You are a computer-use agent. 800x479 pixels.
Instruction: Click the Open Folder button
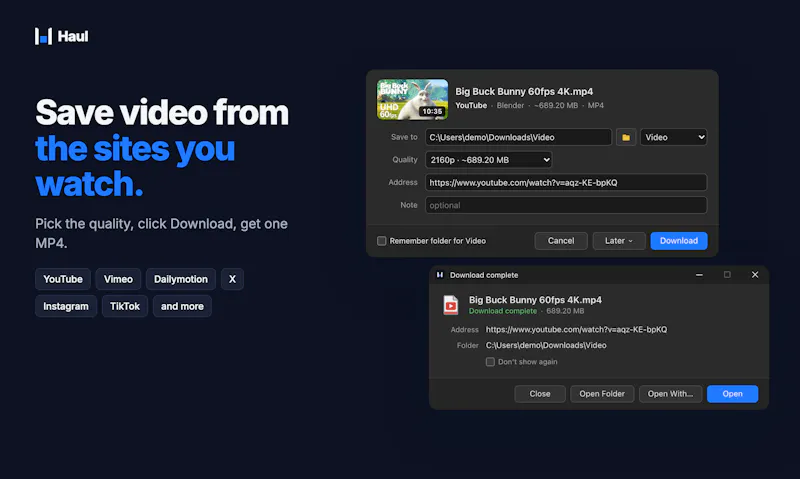[x=602, y=394]
